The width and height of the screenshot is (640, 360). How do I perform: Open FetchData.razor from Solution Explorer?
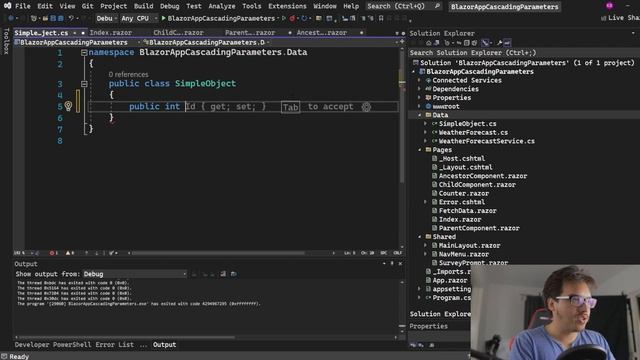467,211
